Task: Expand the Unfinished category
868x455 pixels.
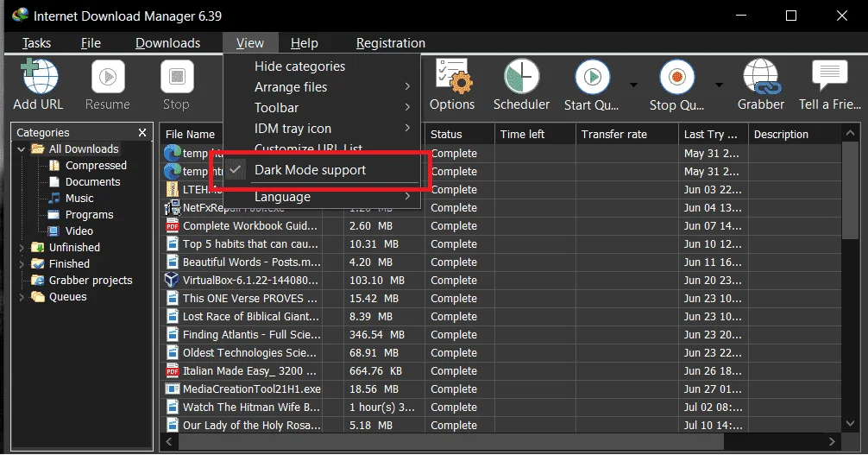Action: (x=22, y=248)
